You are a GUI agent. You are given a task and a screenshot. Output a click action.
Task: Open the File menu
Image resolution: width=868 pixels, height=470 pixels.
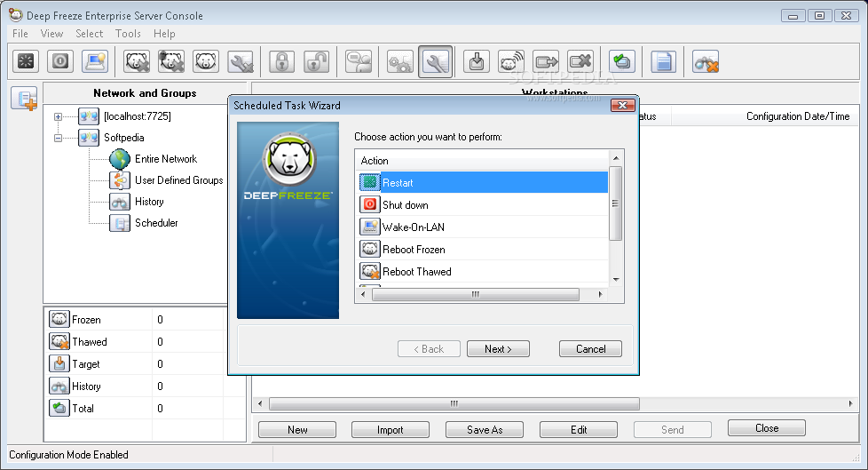[20, 34]
